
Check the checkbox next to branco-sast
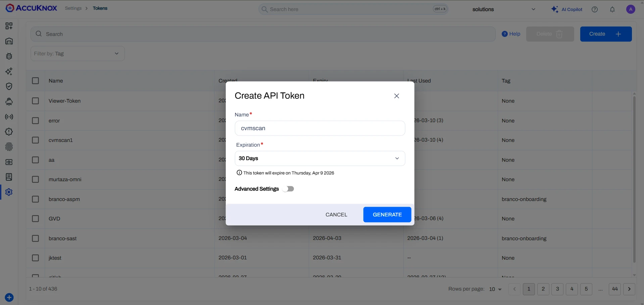pyautogui.click(x=35, y=238)
